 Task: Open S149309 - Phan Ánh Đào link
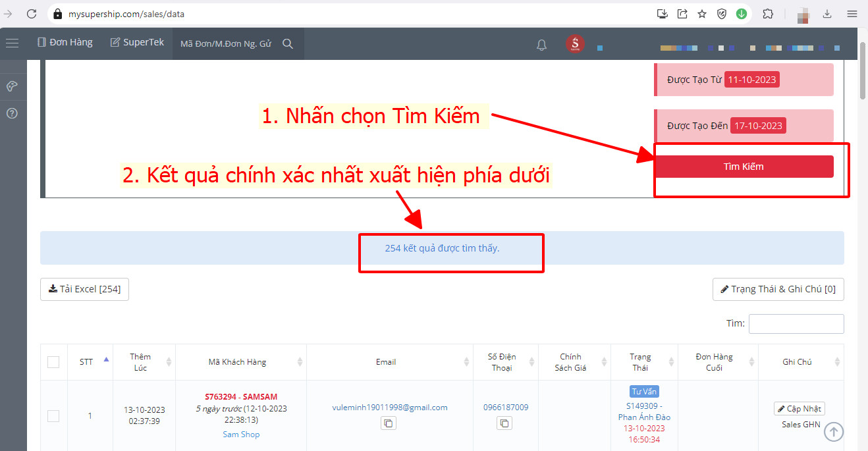tap(644, 411)
